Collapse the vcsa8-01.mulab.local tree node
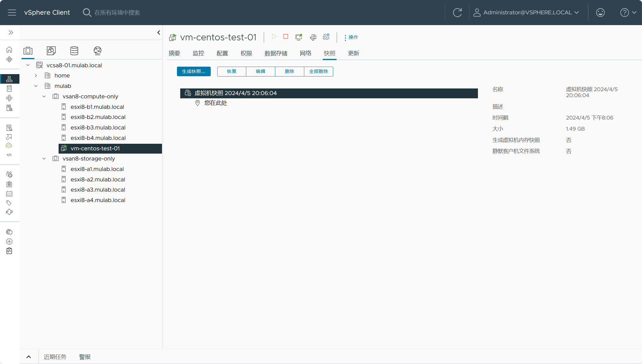 click(x=28, y=65)
